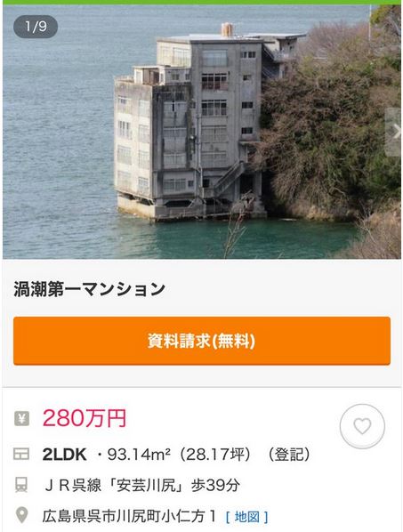Tap the 1/9 photo counter badge
This screenshot has height=532, width=403.
click(36, 27)
